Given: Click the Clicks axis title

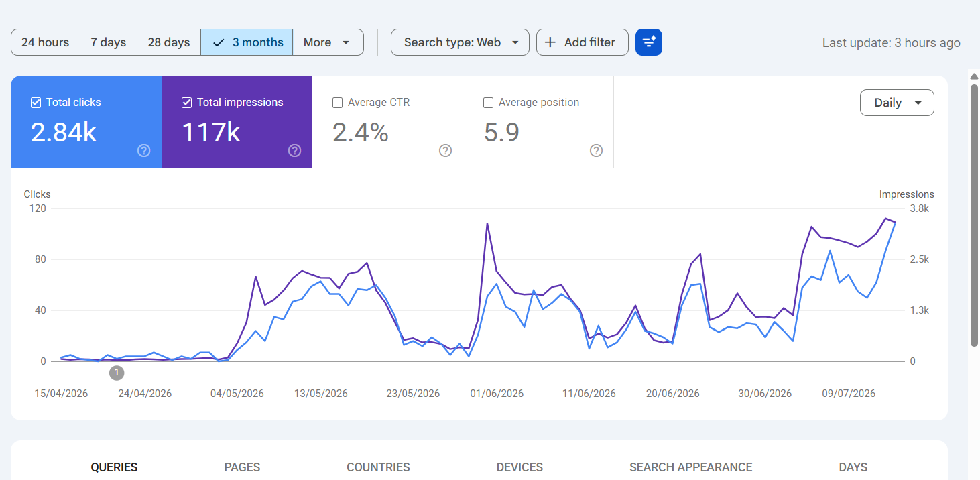Looking at the screenshot, I should tap(38, 194).
